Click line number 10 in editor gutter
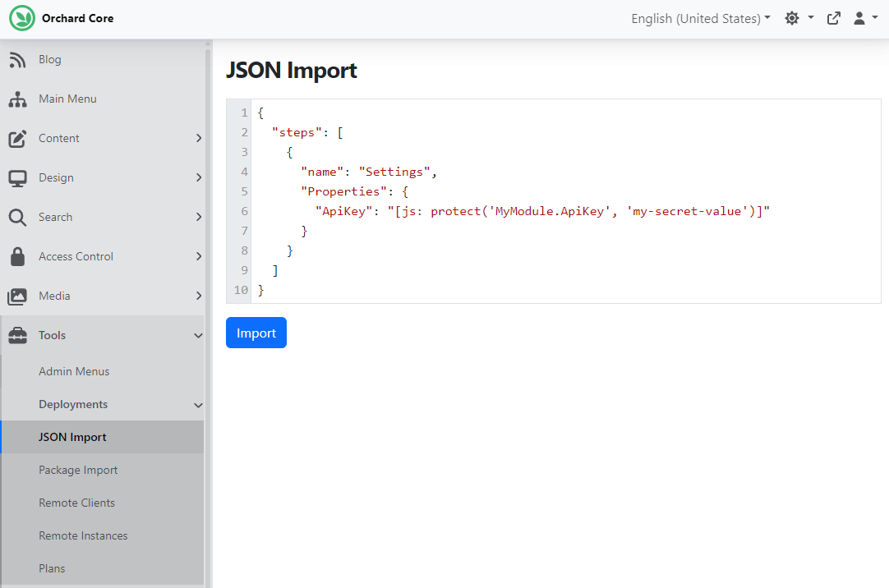Screen dimensions: 889x588 coord(241,290)
